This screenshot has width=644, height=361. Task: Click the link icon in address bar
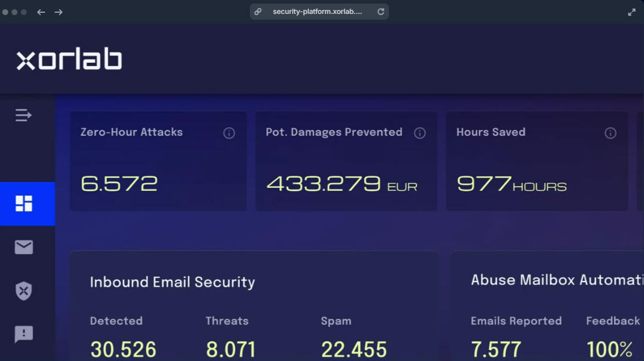tap(258, 12)
